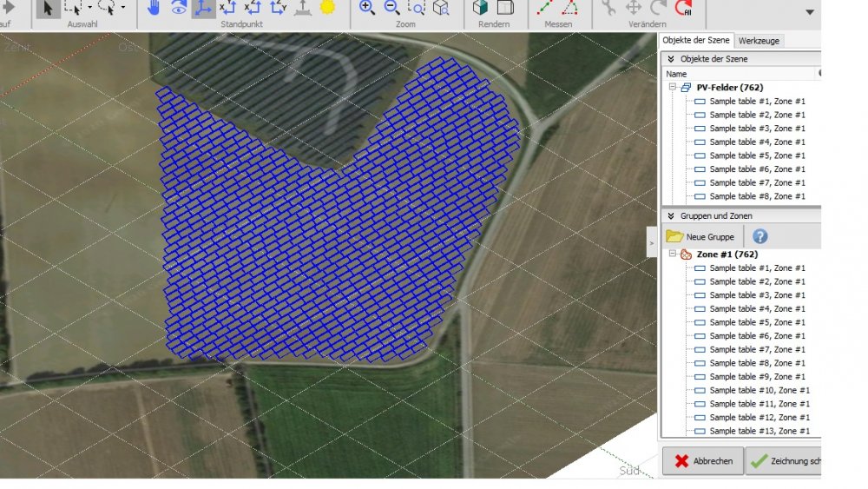This screenshot has height=489, width=868.
Task: Switch to the Werkzeuge tab
Action: (x=759, y=41)
